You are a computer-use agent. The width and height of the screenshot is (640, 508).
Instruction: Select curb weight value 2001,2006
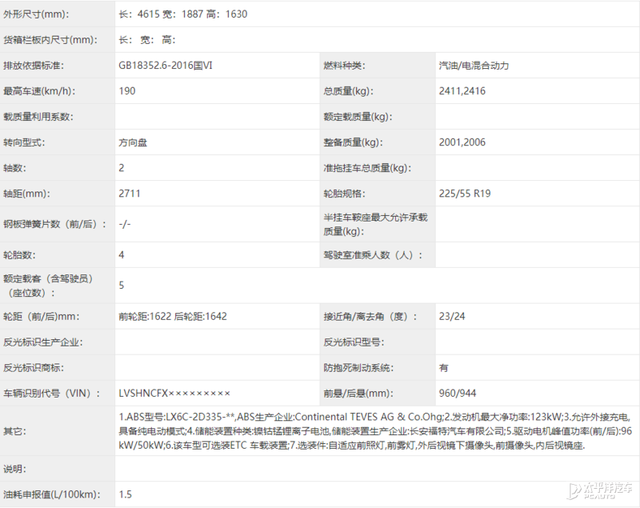pos(462,142)
